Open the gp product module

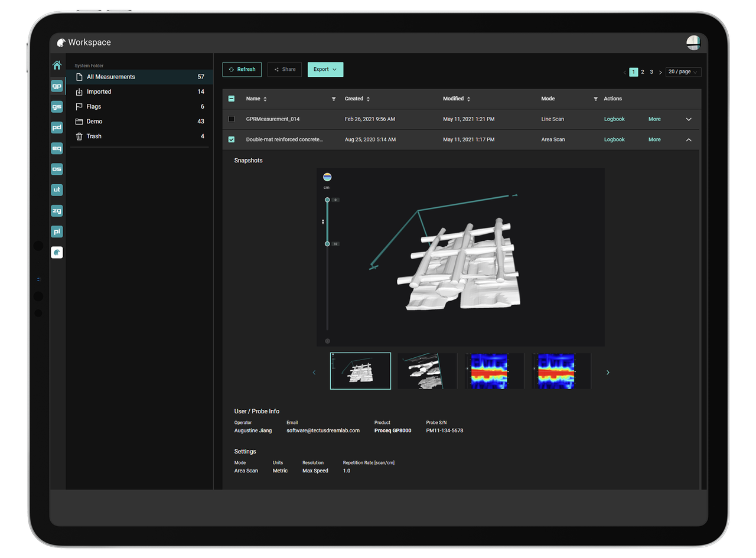57,86
